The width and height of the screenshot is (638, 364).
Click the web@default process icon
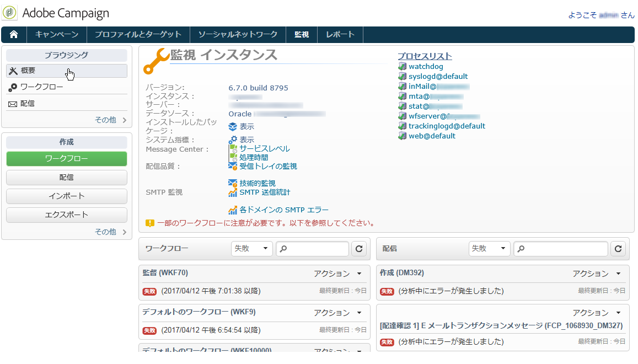point(402,136)
